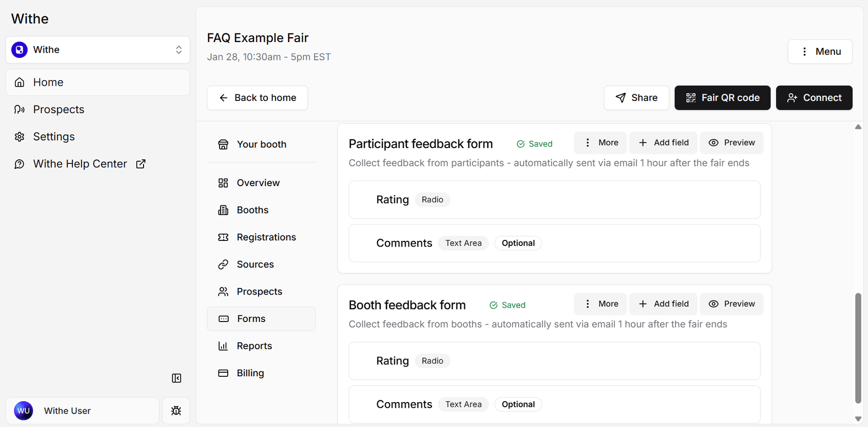Go to Home in the sidebar

(97, 82)
